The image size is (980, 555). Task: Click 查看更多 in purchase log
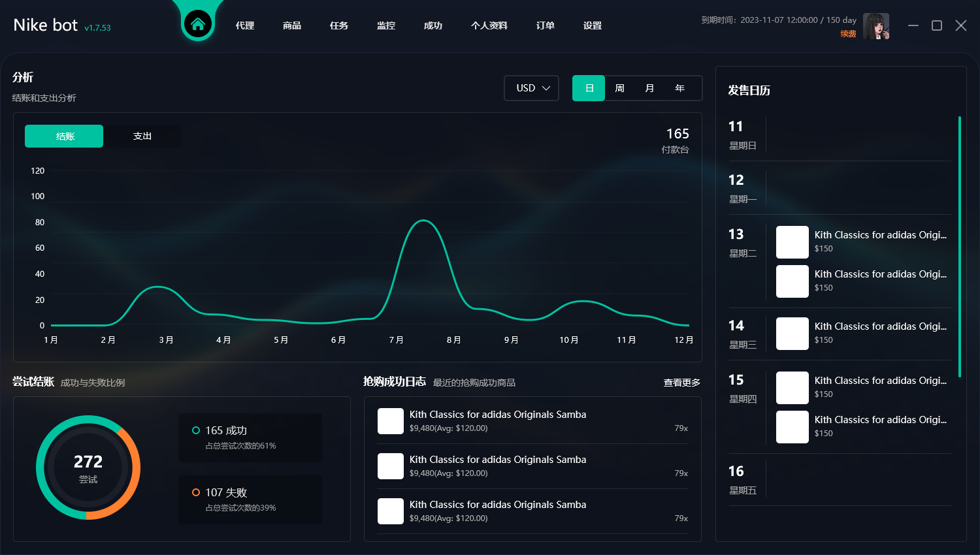682,383
